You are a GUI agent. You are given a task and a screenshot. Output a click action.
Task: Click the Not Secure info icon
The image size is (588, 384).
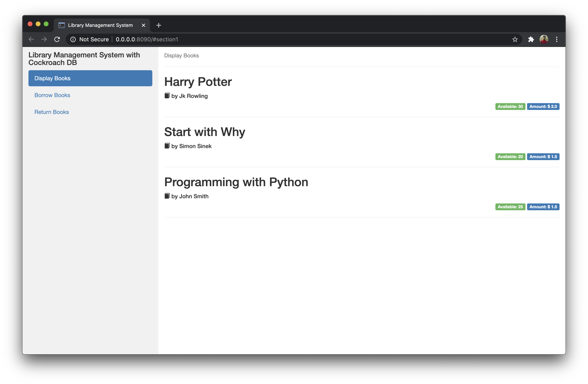(x=73, y=39)
